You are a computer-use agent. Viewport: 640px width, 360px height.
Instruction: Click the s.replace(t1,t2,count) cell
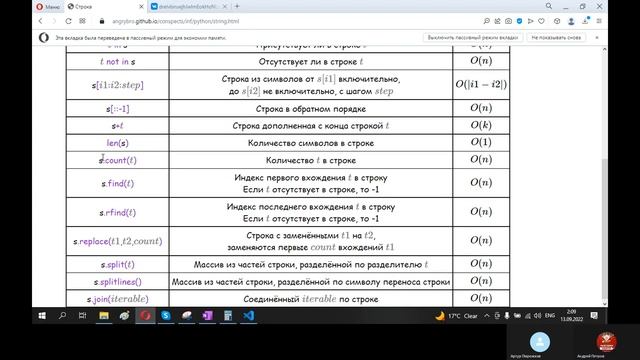click(118, 241)
